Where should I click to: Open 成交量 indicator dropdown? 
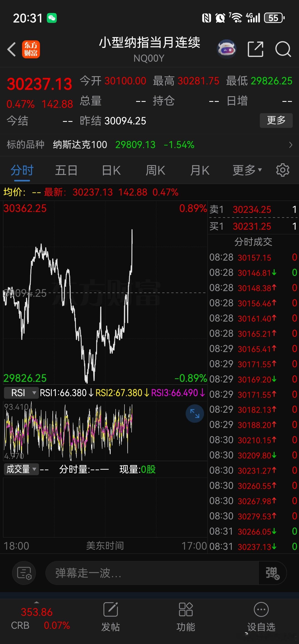pos(21,469)
